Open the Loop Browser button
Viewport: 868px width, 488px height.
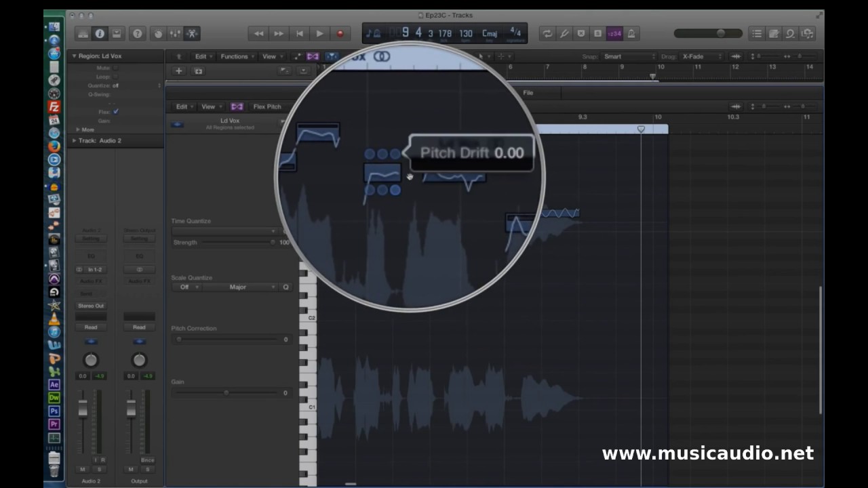(x=790, y=33)
